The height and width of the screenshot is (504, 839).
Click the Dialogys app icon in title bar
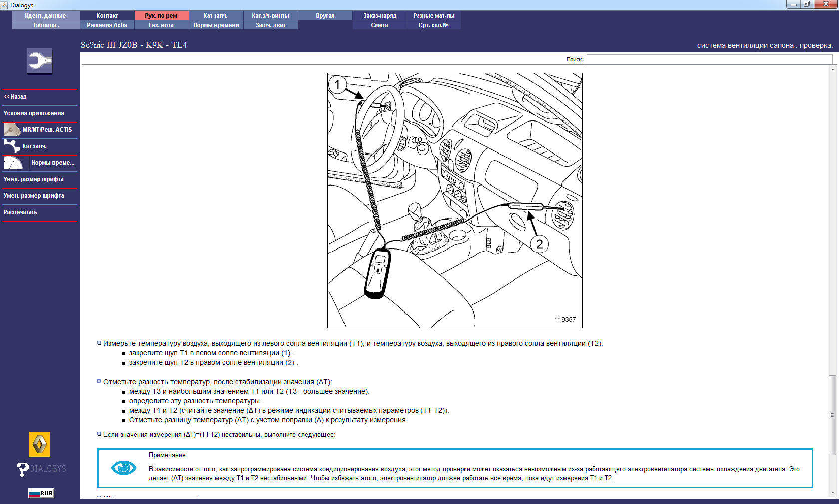pyautogui.click(x=4, y=5)
